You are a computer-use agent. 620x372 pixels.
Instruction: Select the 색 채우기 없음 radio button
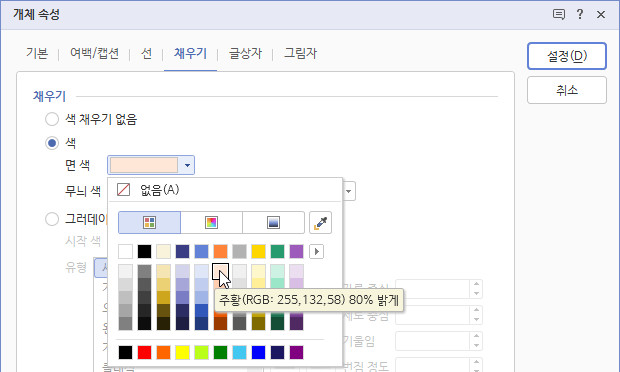52,119
